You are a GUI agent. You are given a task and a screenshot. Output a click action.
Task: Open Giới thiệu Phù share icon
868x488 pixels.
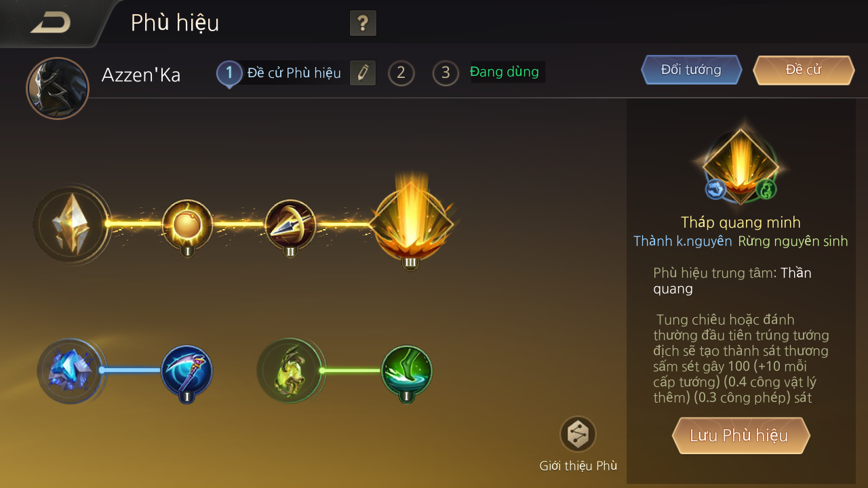click(x=578, y=434)
